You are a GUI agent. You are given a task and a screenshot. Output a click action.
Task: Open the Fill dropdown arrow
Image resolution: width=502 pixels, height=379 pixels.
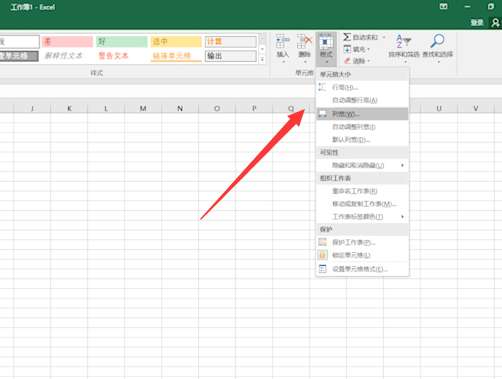(368, 49)
